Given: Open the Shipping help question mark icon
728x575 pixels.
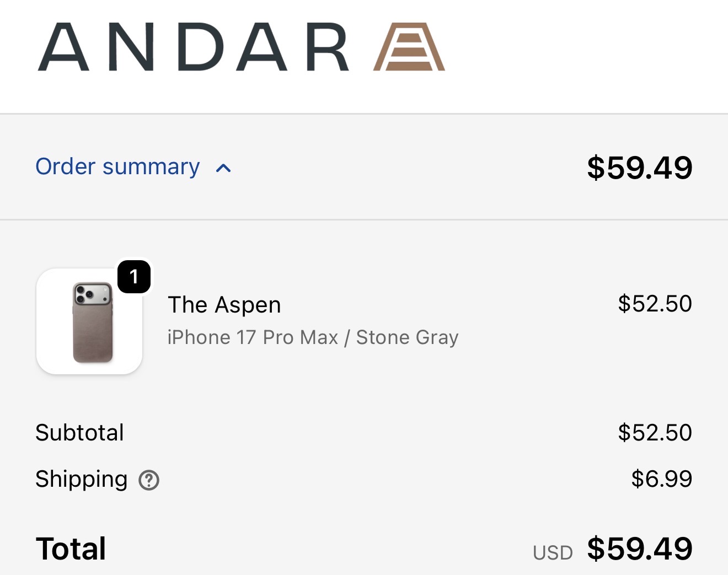Looking at the screenshot, I should tap(149, 480).
